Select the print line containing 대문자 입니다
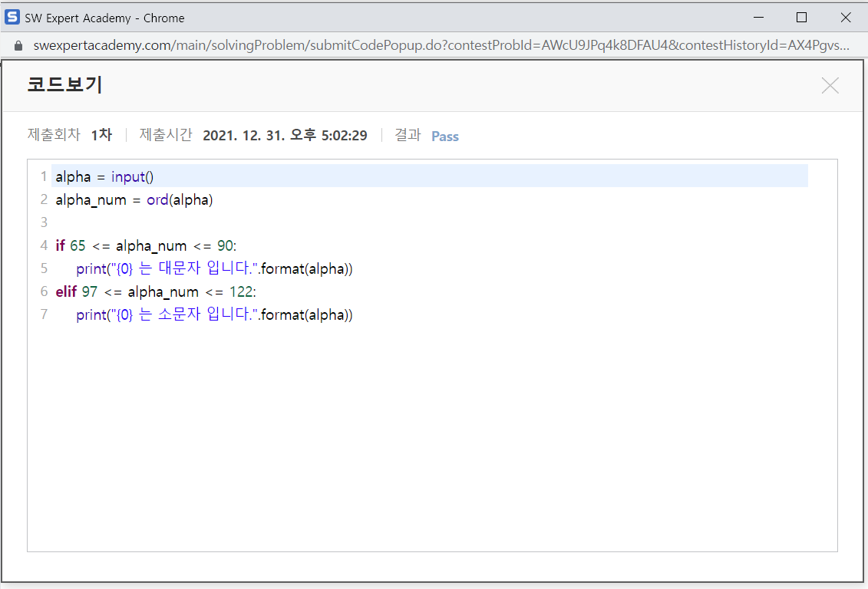868x589 pixels. coord(214,268)
